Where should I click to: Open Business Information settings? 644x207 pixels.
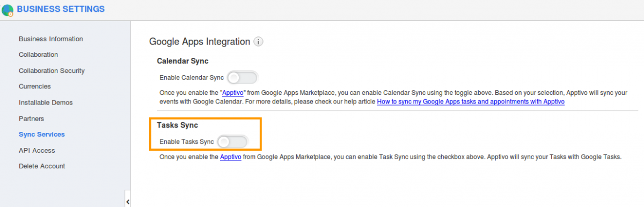[51, 39]
